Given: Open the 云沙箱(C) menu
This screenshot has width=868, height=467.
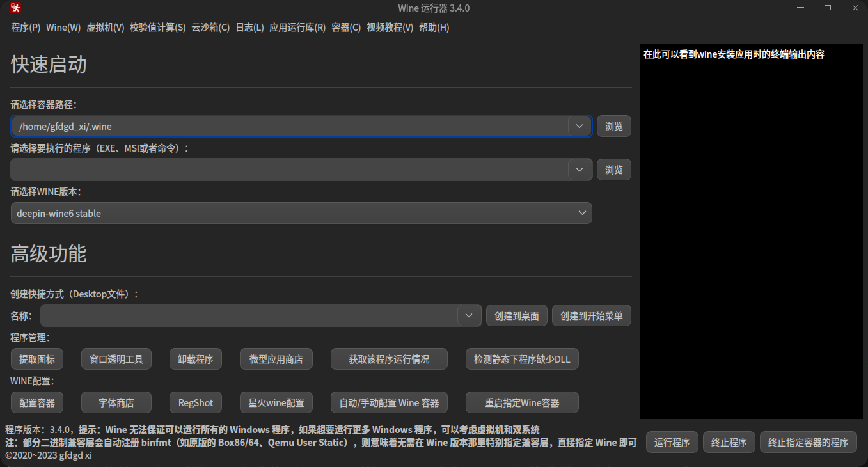Looking at the screenshot, I should pos(210,28).
